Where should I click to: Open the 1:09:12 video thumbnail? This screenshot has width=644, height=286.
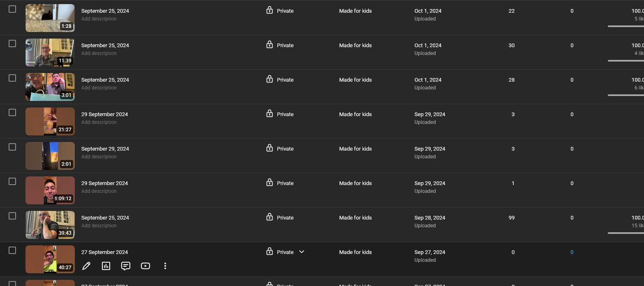[50, 190]
